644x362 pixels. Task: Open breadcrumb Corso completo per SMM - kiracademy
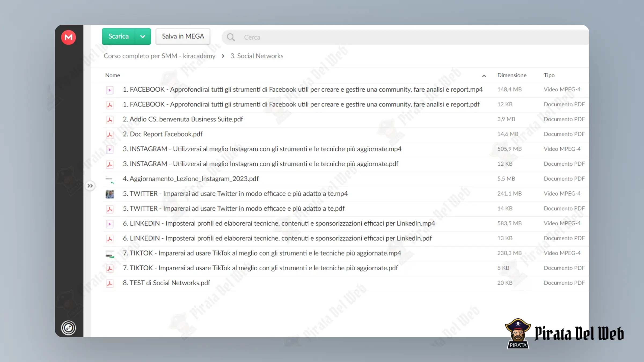159,56
